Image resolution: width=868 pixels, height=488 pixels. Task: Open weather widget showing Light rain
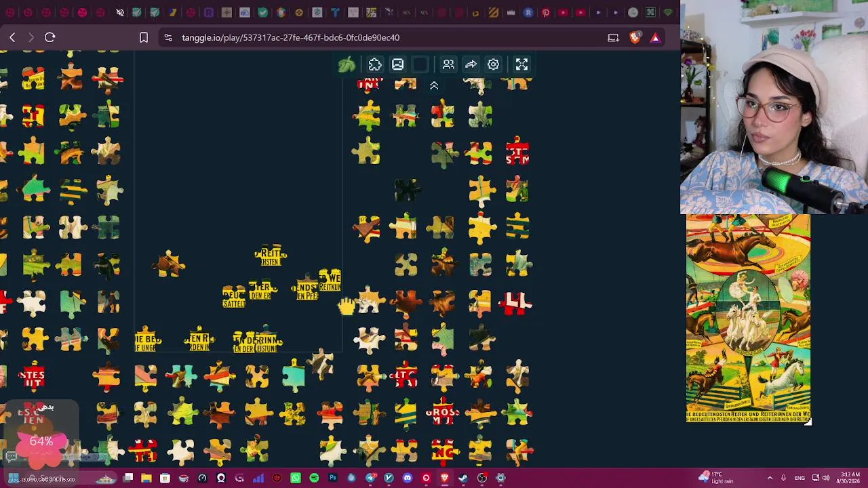716,478
